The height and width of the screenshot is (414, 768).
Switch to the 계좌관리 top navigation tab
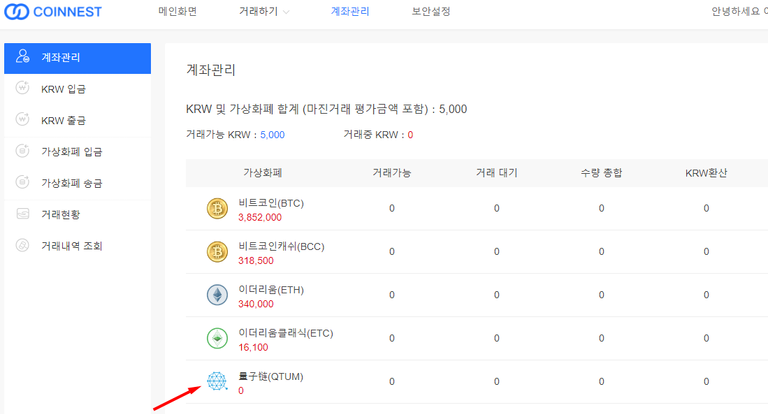coord(350,11)
